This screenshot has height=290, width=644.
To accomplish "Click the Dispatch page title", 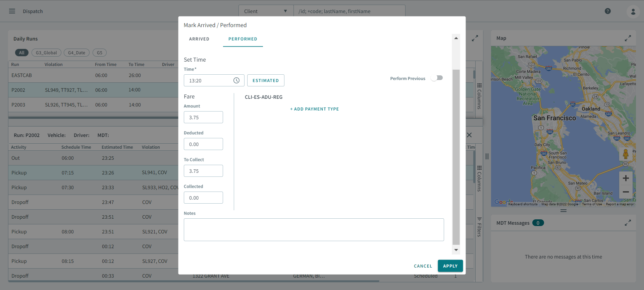I will tap(33, 11).
